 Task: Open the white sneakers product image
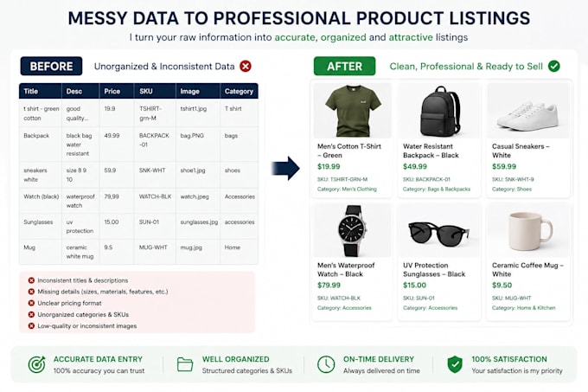tap(528, 110)
